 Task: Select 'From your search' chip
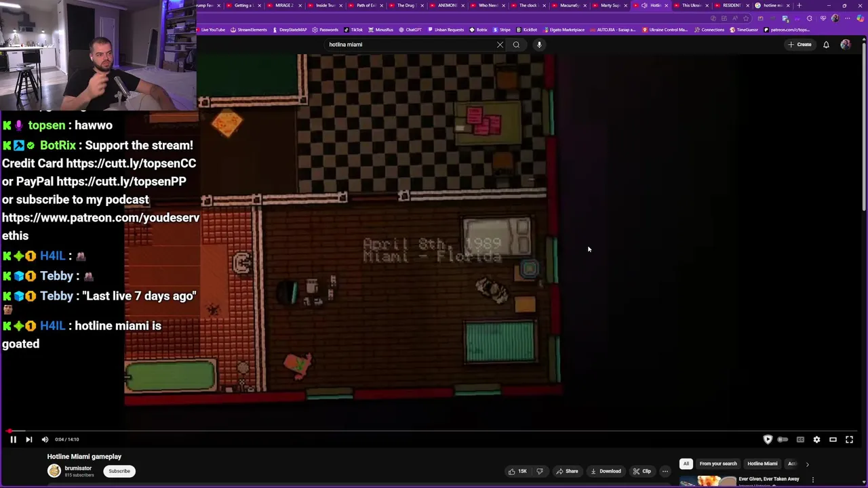tap(717, 464)
